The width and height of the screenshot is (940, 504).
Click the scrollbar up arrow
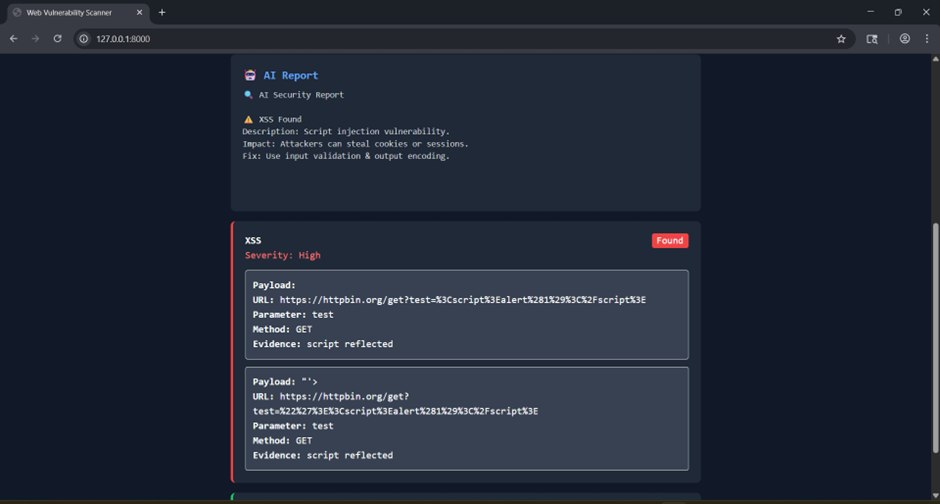pyautogui.click(x=935, y=59)
